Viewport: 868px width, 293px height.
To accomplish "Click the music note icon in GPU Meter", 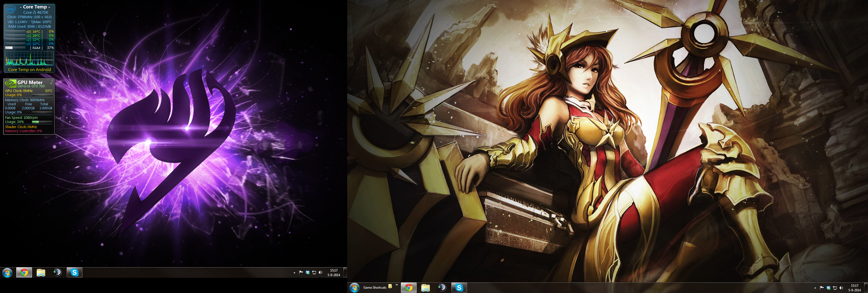I will click(x=52, y=82).
